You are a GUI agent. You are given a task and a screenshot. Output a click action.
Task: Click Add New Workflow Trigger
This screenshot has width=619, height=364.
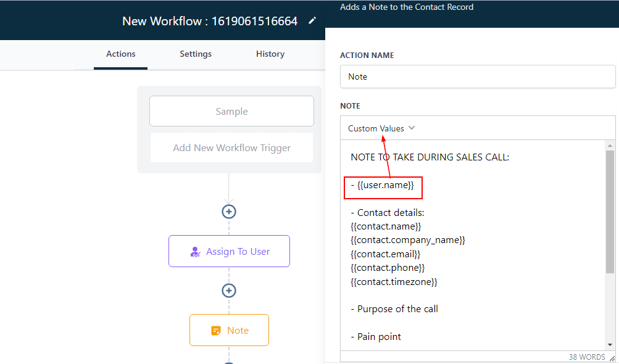(231, 148)
